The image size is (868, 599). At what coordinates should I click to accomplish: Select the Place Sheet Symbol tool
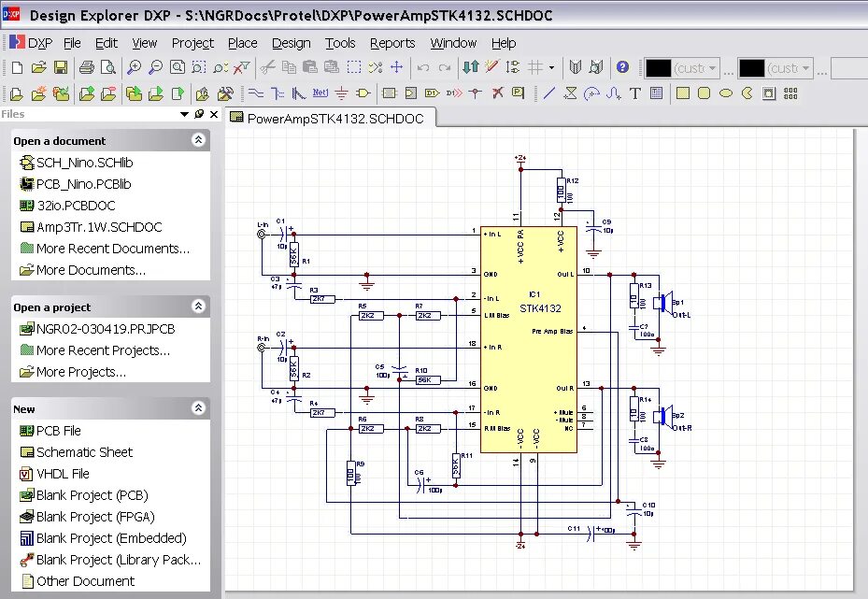tap(390, 93)
